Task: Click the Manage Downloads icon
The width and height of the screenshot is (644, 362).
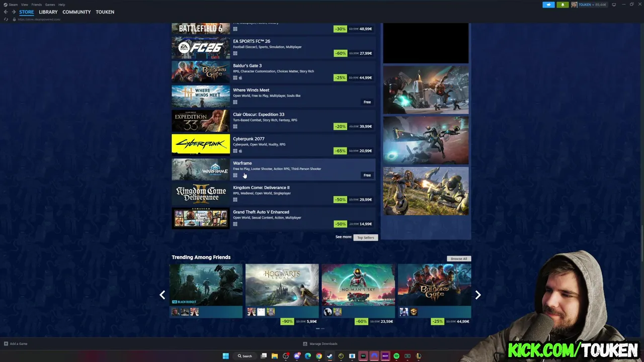Action: tap(305, 344)
